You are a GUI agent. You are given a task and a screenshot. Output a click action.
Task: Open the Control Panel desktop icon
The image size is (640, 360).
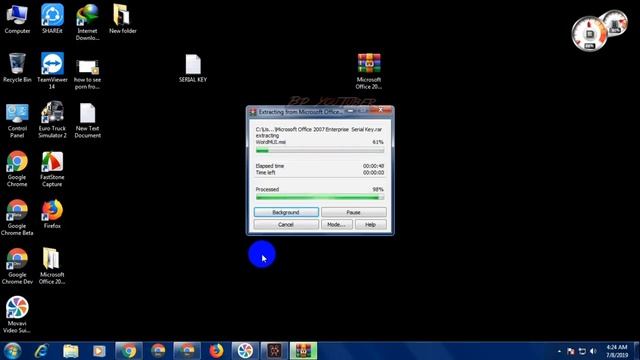(x=17, y=120)
